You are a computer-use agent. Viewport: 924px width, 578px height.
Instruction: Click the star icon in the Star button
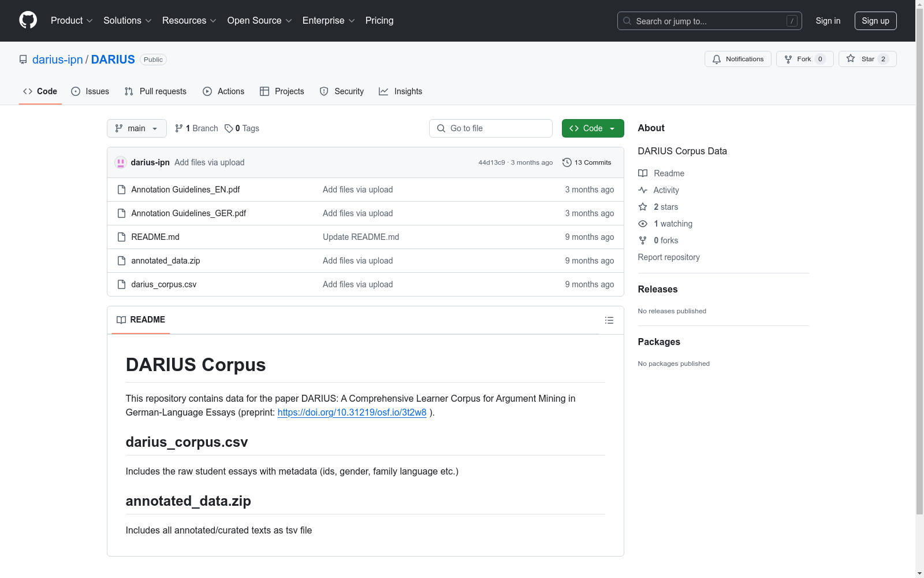click(x=851, y=59)
